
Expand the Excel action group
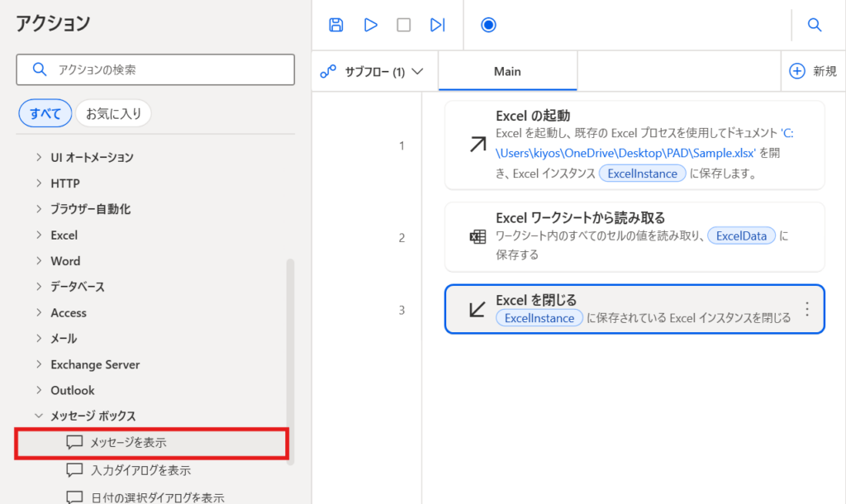coord(38,235)
